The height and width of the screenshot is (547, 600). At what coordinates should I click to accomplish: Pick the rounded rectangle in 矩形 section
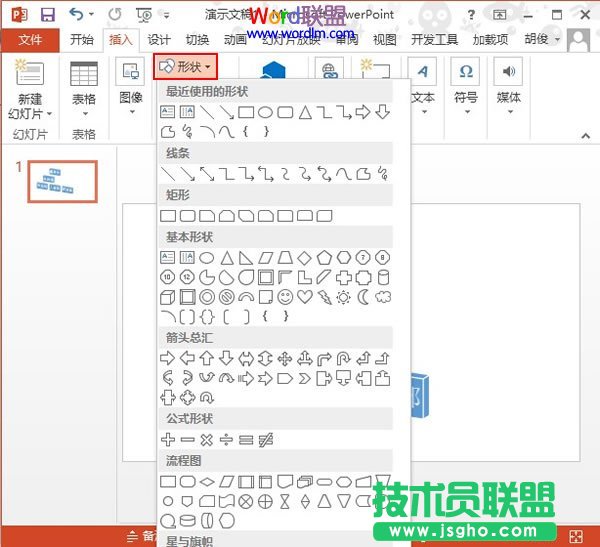[x=188, y=216]
